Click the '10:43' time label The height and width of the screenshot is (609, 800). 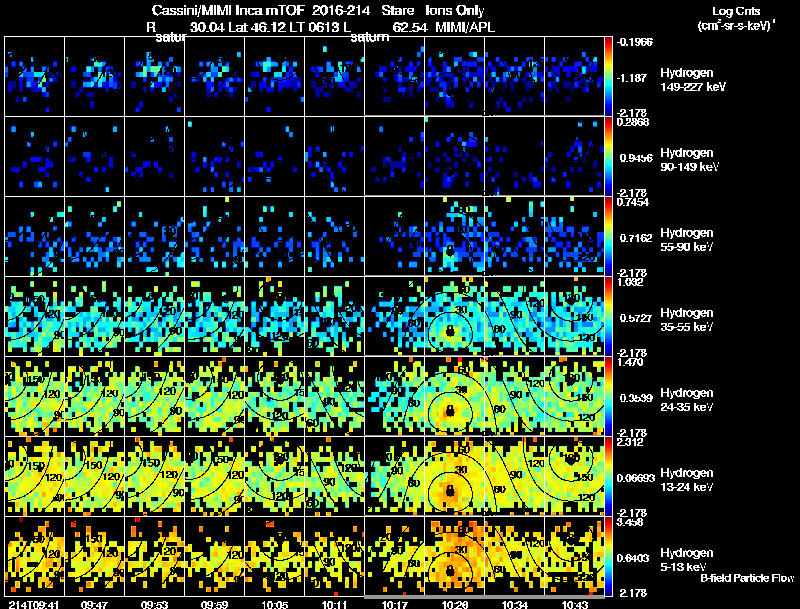[x=574, y=605]
